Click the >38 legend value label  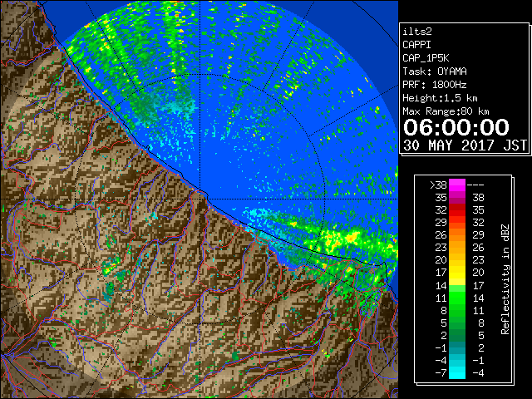(438, 185)
